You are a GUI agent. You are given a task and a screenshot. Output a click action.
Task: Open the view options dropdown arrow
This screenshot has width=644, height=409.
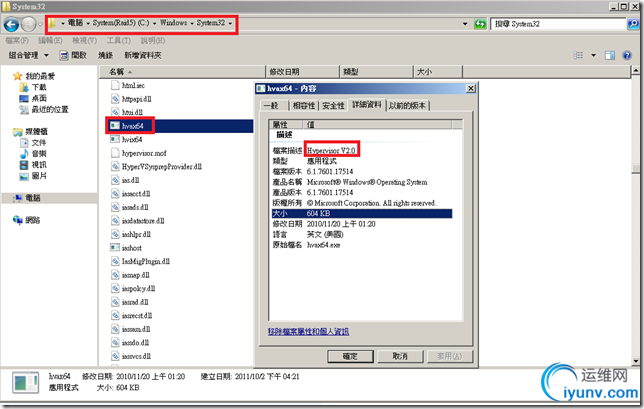click(x=593, y=55)
